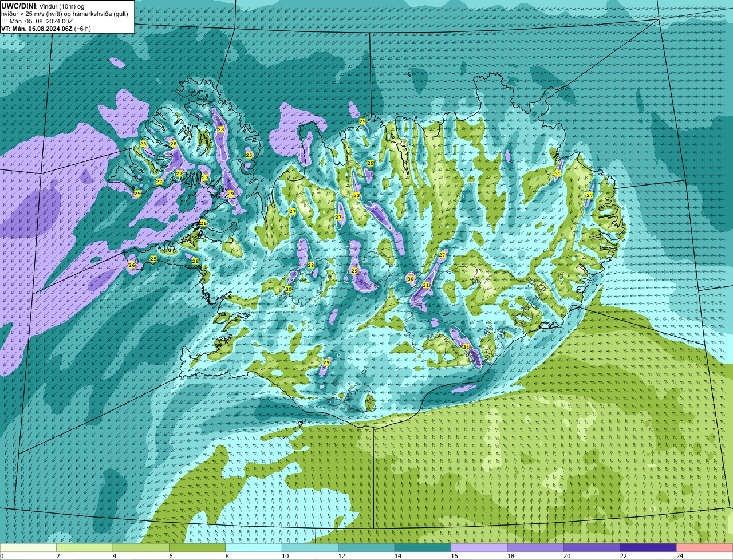Click the "UWC/DINI" title in the legend box
Image resolution: width=733 pixels, height=560 pixels.
(x=19, y=6)
